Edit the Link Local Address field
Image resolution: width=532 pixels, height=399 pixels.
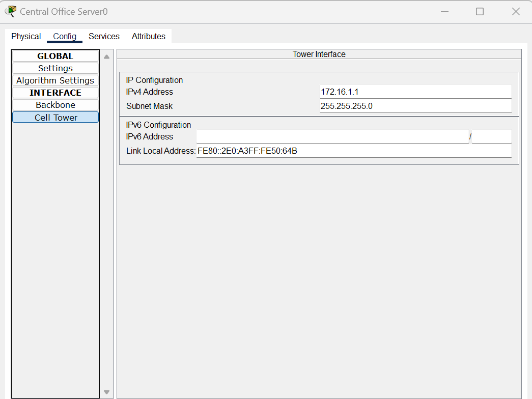click(354, 151)
